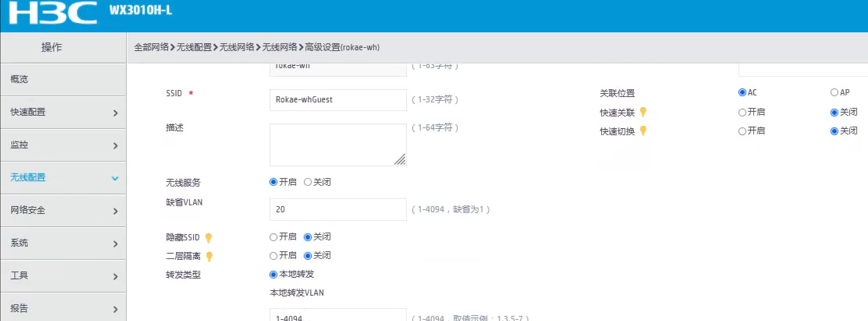The height and width of the screenshot is (321, 868).
Task: Click the 缺省VLAN field containing 20
Action: point(338,210)
